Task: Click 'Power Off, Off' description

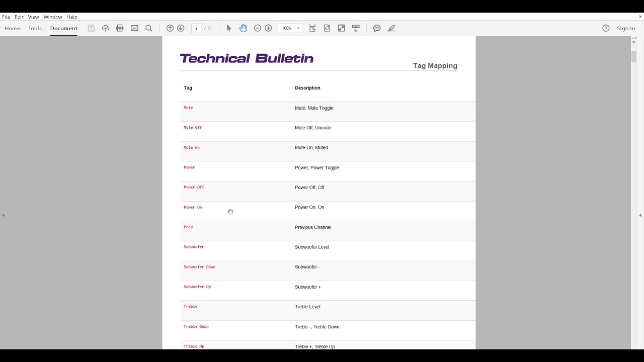Action: click(309, 188)
